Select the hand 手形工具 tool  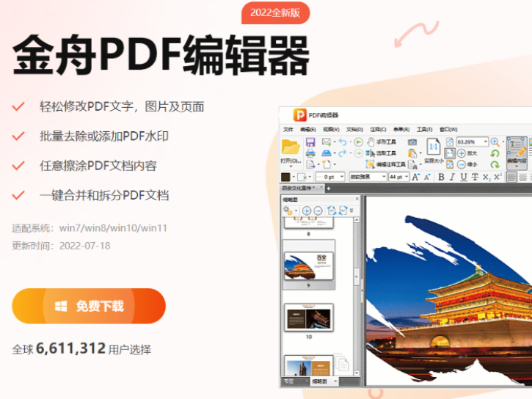(382, 142)
